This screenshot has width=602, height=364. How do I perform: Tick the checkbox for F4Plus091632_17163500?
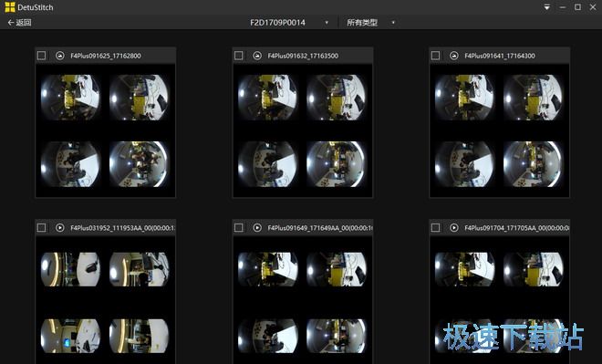pos(239,56)
